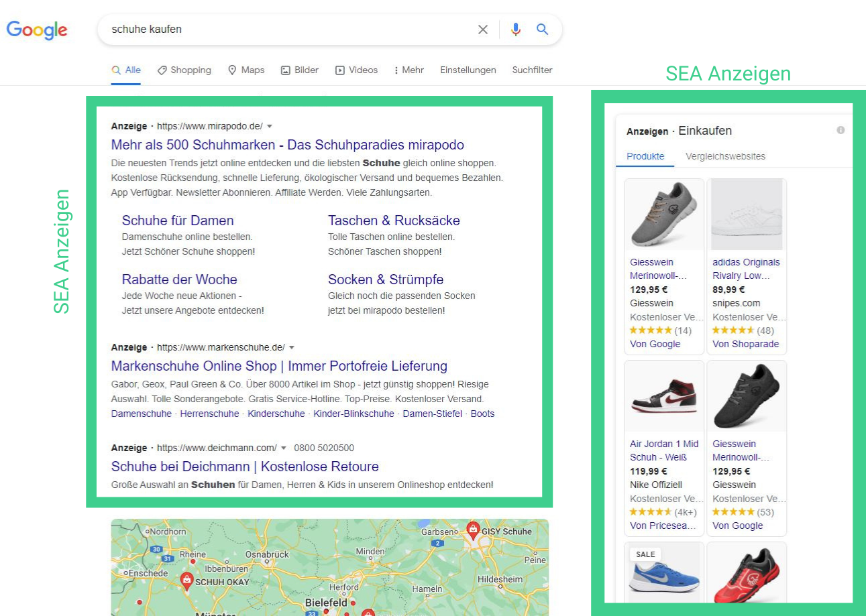Click the Air Jordan 1 Mid product thumbnail
The image size is (866, 616).
coord(663,395)
